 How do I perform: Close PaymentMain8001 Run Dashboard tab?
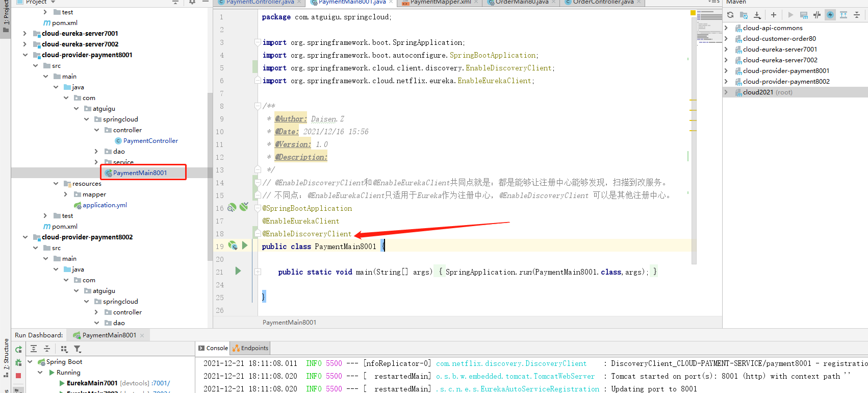[142, 335]
